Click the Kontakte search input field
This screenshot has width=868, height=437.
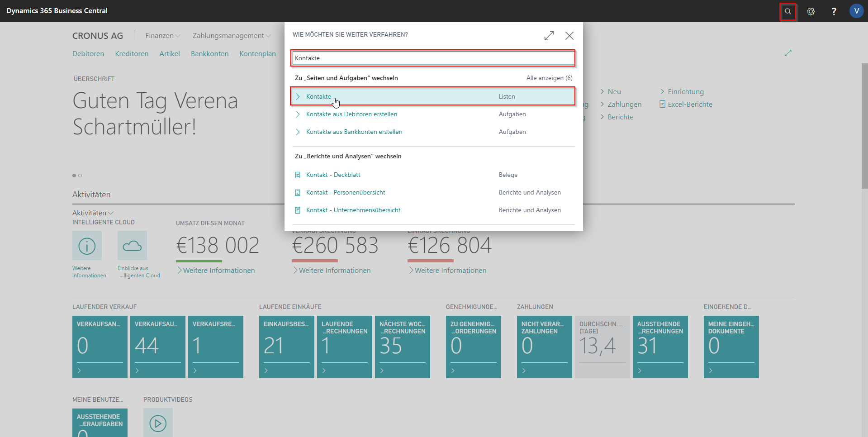[433, 58]
